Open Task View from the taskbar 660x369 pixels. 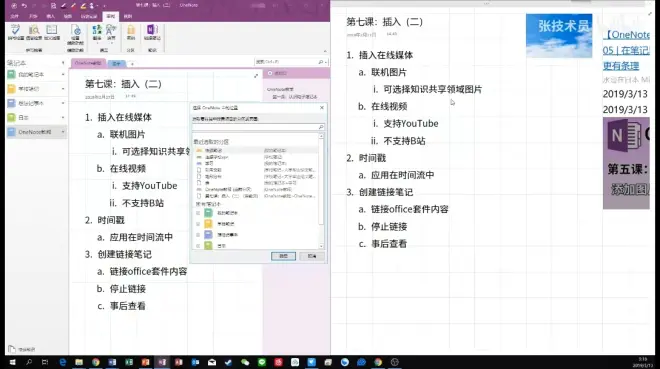(45, 362)
